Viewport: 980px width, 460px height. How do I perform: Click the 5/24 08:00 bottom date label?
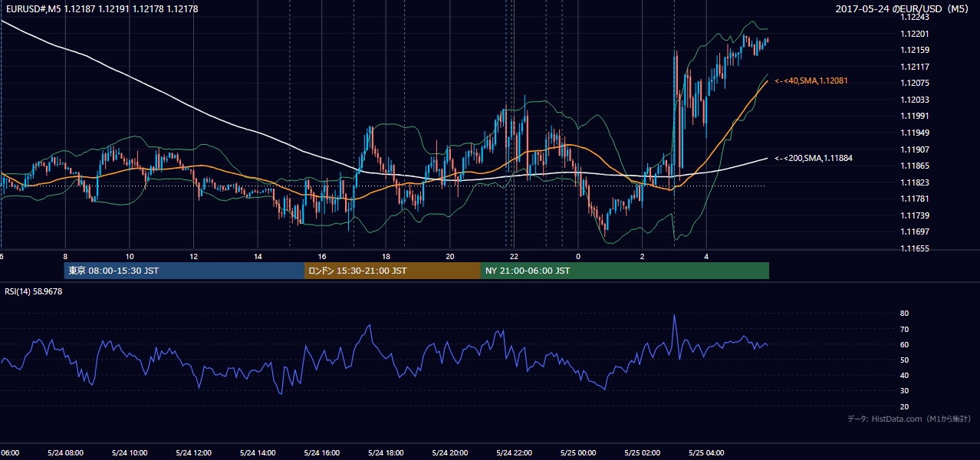tap(65, 453)
